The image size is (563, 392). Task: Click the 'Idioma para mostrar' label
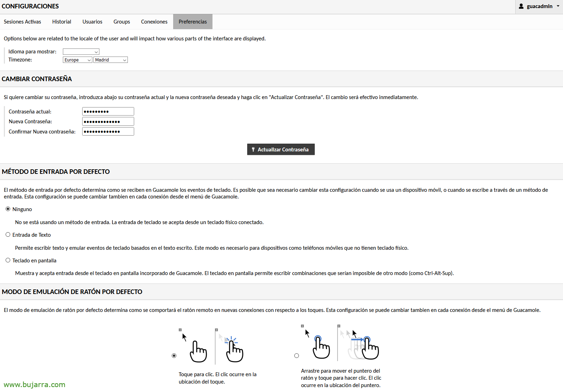32,52
